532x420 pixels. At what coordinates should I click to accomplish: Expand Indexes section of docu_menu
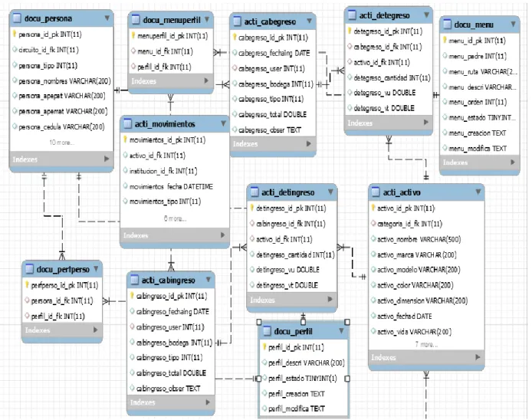coord(513,162)
